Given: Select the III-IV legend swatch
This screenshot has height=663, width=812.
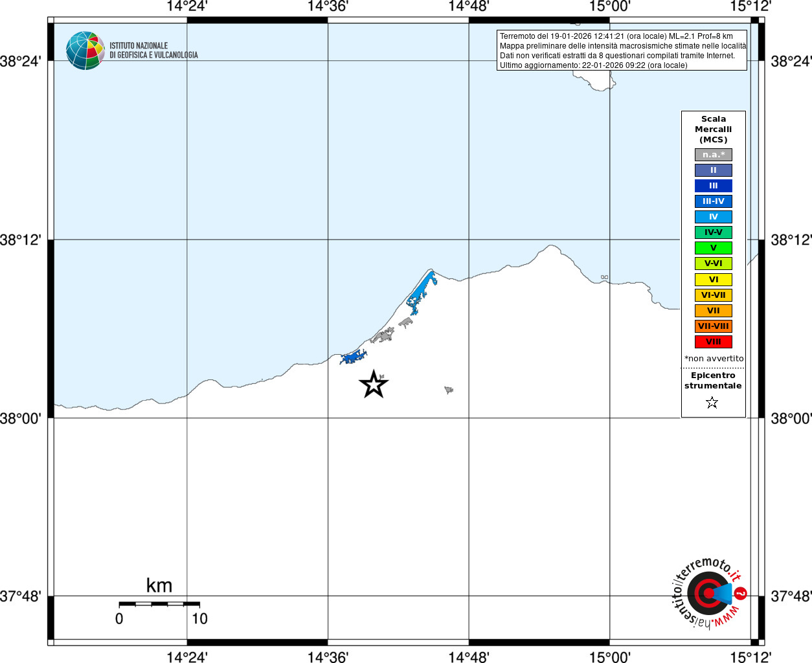Looking at the screenshot, I should tap(714, 201).
